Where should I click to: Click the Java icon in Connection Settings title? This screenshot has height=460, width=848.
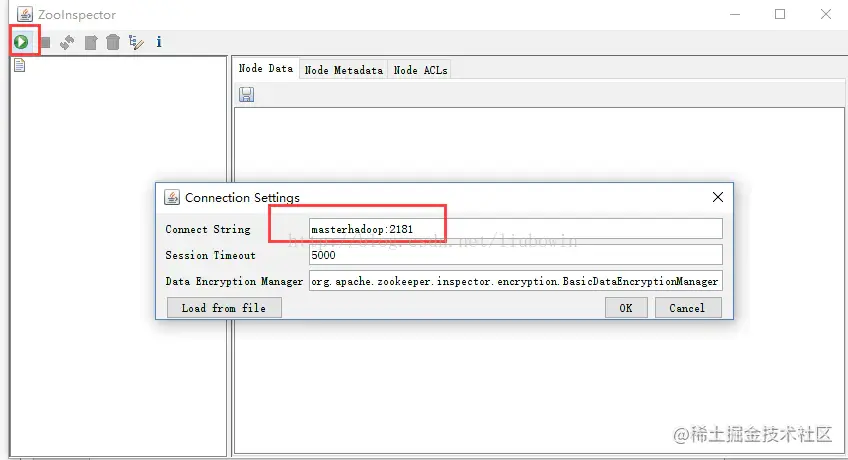click(x=172, y=197)
